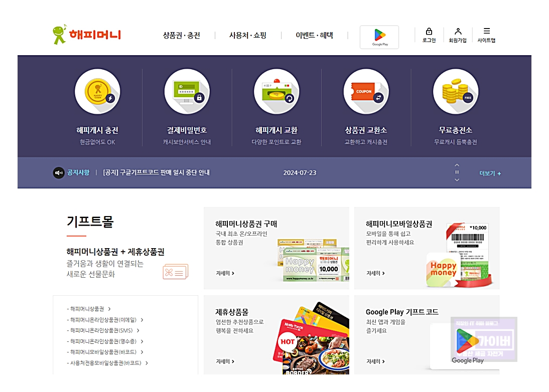Click the 해피캐시 교환 icon
This screenshot has height=392, width=549.
click(277, 92)
